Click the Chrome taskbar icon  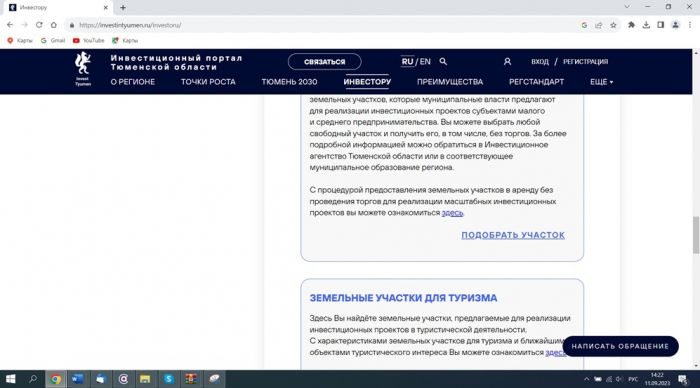(55, 379)
